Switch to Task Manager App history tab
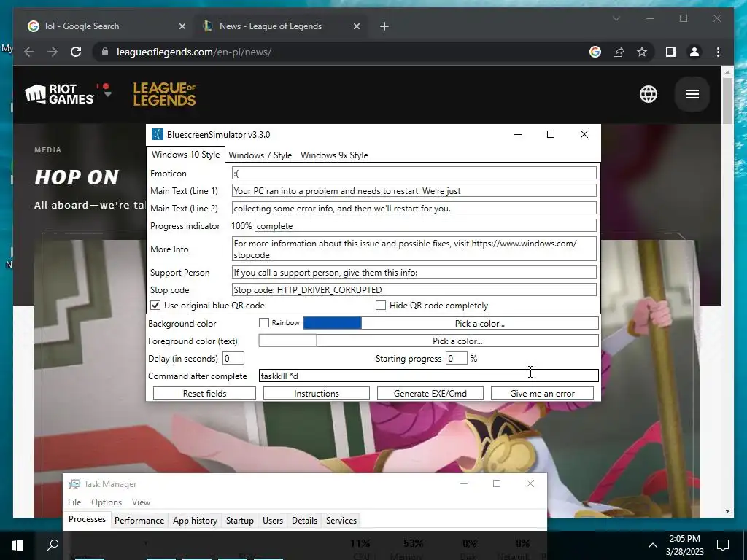This screenshot has width=747, height=560. 195,521
